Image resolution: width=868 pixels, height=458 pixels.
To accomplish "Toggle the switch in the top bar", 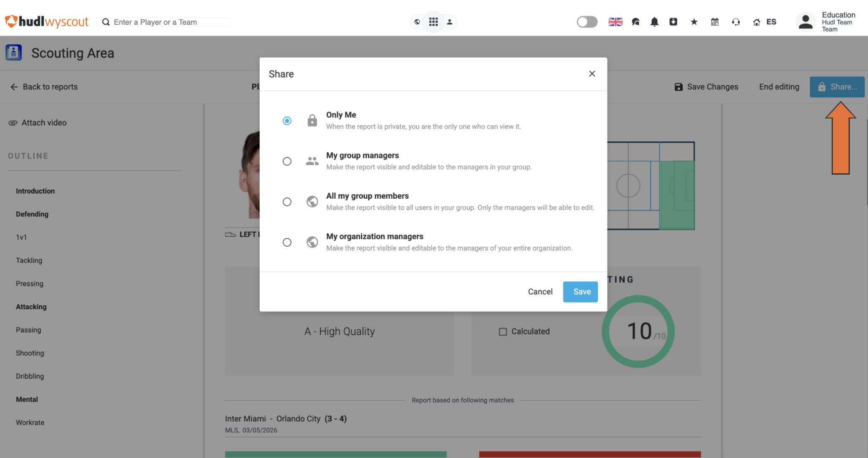I will pyautogui.click(x=587, y=22).
